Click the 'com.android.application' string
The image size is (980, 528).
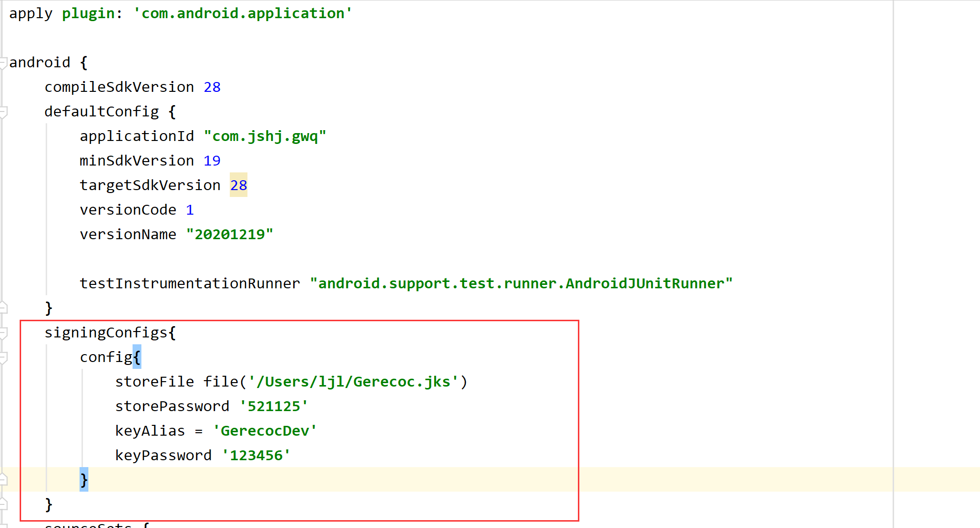[243, 13]
